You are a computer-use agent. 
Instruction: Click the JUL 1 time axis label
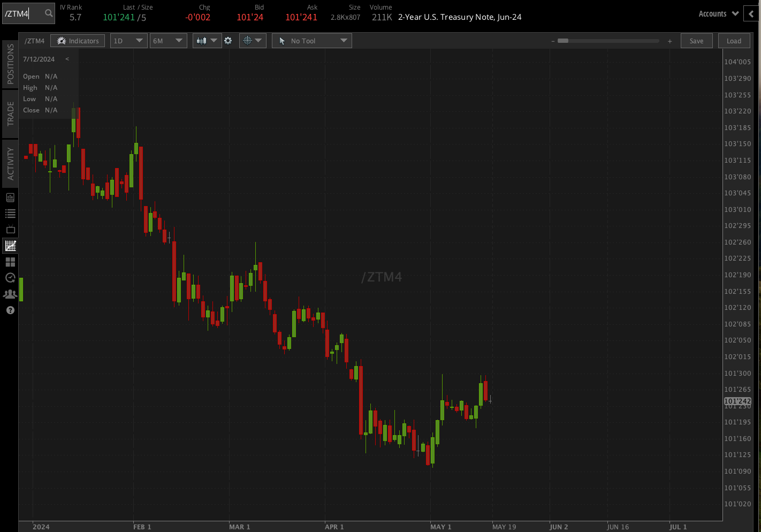(x=678, y=527)
